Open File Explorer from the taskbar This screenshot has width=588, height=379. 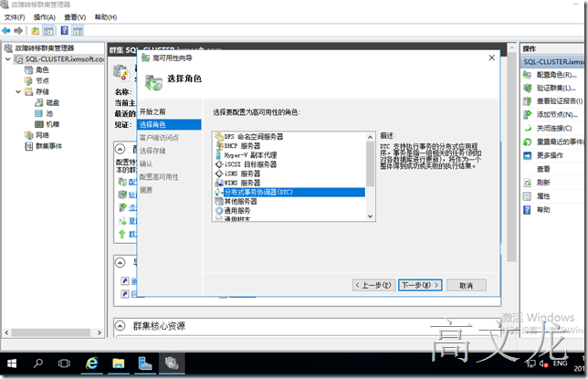(x=119, y=363)
